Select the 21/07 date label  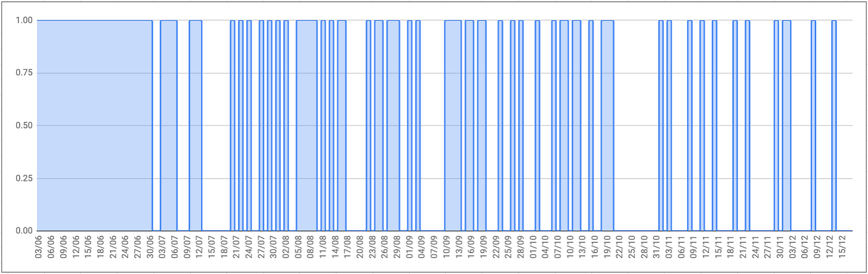tap(237, 247)
